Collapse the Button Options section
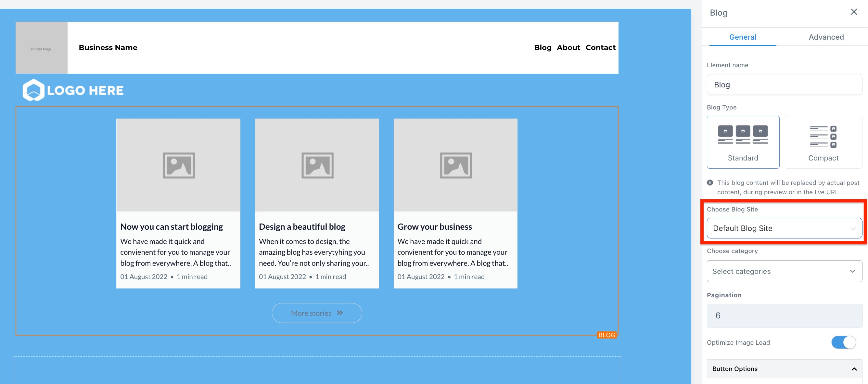Image resolution: width=868 pixels, height=384 pixels. 853,369
